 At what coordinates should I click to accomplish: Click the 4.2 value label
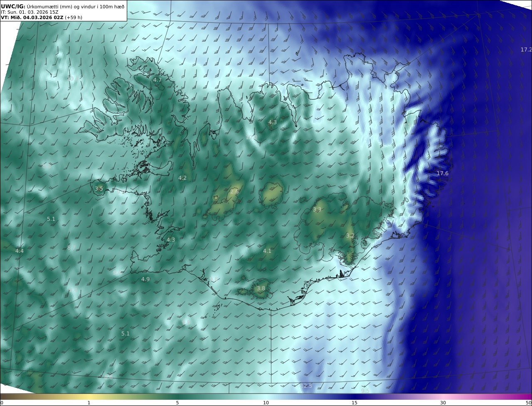pyautogui.click(x=182, y=178)
